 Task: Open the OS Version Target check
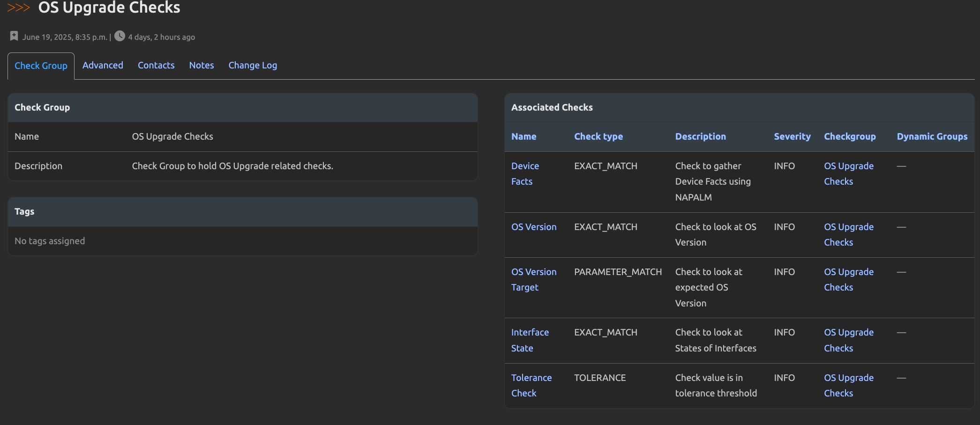(533, 279)
